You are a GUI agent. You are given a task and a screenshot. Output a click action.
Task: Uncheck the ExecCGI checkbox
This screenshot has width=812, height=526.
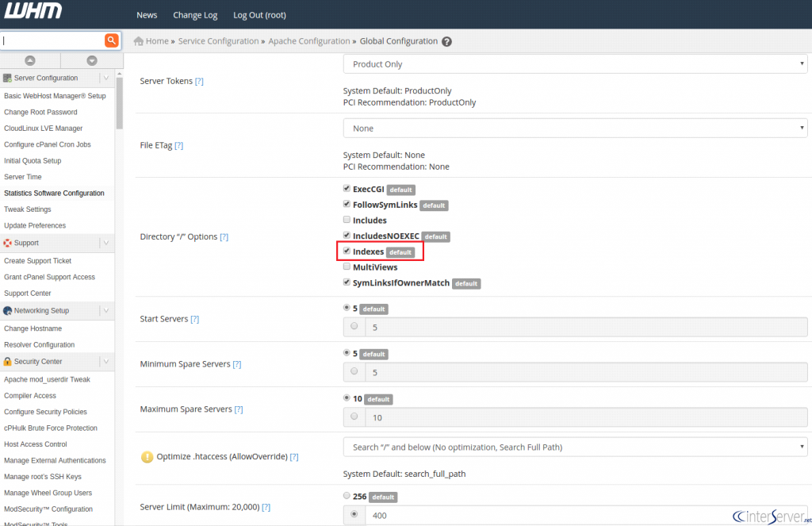click(x=347, y=188)
